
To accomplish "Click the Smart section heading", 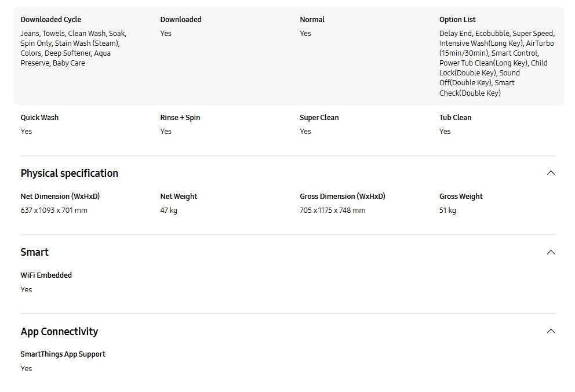I will click(34, 252).
